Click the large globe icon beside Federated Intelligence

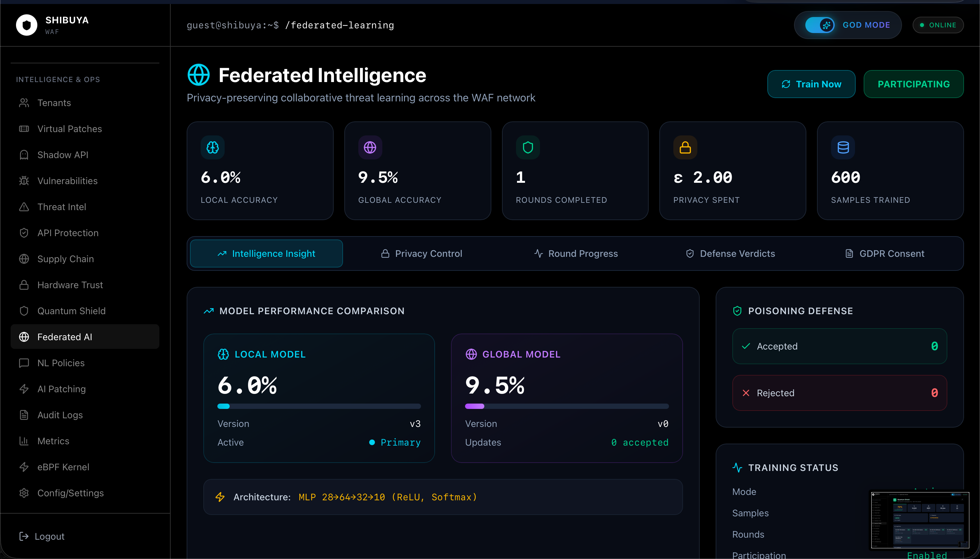click(198, 75)
